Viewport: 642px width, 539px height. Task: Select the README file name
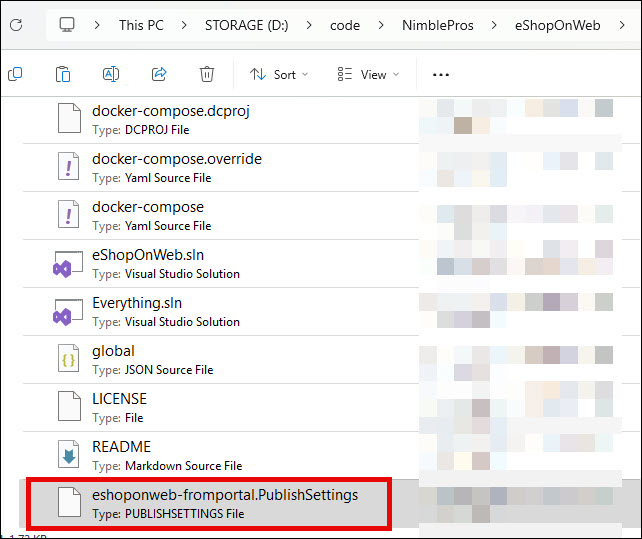pyautogui.click(x=121, y=447)
